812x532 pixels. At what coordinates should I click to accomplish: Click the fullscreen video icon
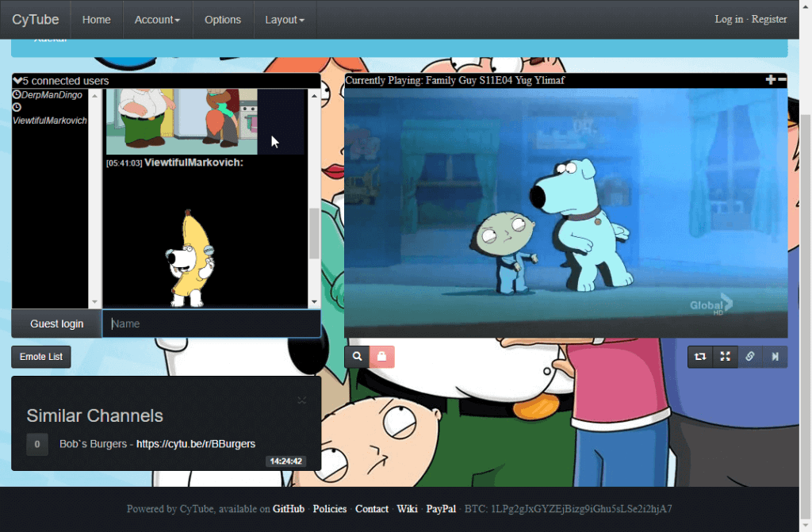pyautogui.click(x=725, y=357)
